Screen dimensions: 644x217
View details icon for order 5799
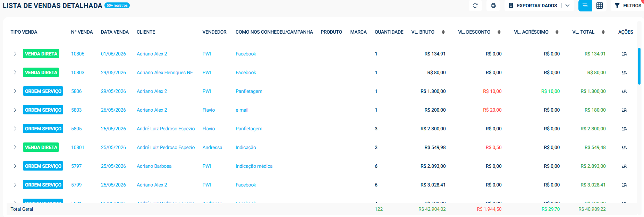[624, 185]
